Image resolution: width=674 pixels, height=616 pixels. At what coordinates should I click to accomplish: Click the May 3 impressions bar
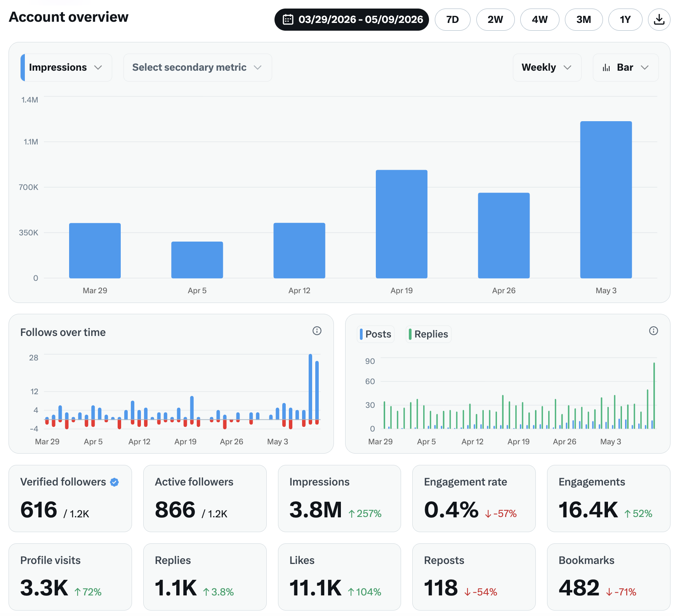click(x=606, y=200)
